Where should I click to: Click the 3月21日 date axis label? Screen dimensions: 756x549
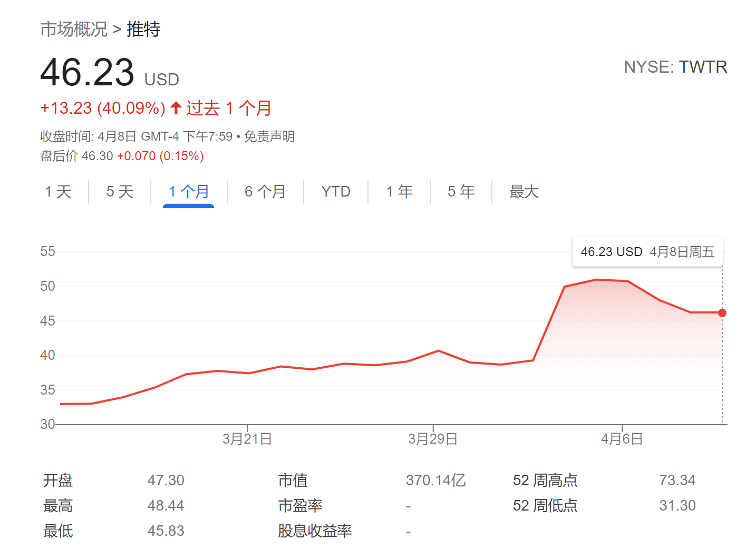pos(247,439)
